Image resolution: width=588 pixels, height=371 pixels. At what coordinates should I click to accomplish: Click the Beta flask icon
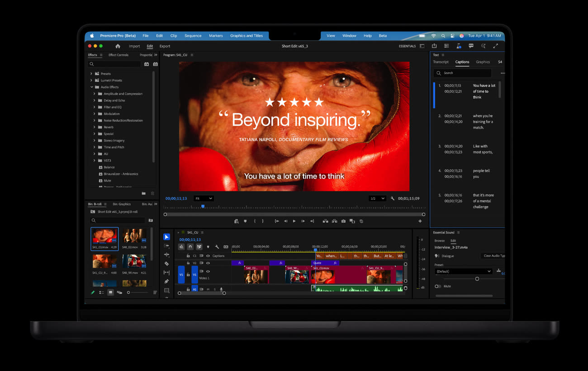tap(459, 46)
